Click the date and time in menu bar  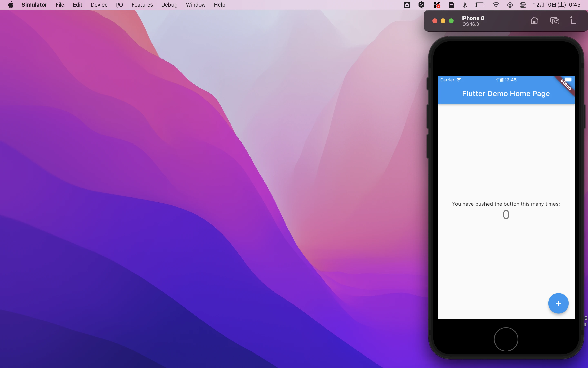[557, 5]
